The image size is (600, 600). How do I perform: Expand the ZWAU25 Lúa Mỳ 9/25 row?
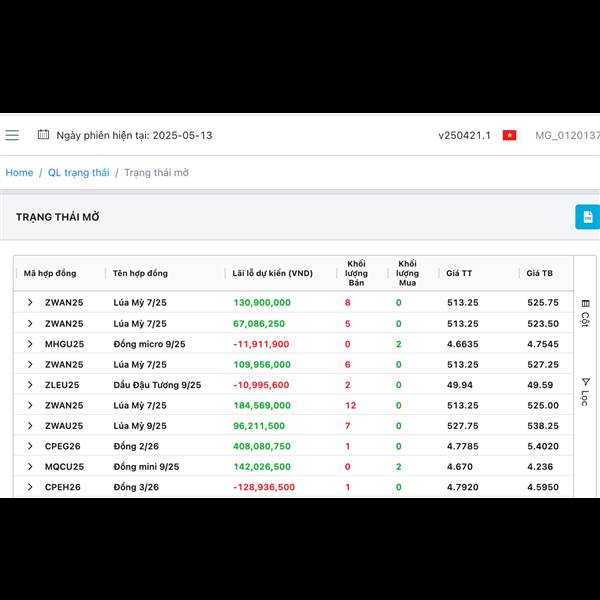click(30, 426)
